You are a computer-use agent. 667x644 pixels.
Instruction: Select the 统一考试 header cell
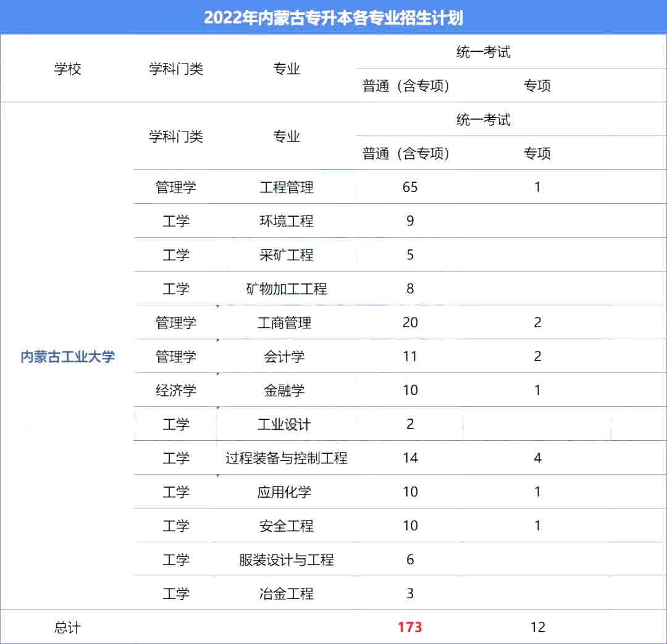coord(483,52)
